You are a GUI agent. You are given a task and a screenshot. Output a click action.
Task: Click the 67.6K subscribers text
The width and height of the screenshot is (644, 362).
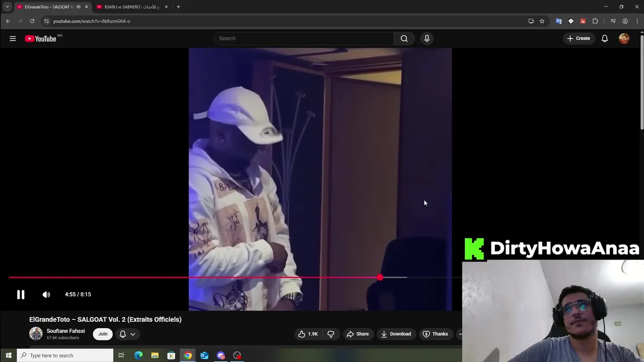63,338
